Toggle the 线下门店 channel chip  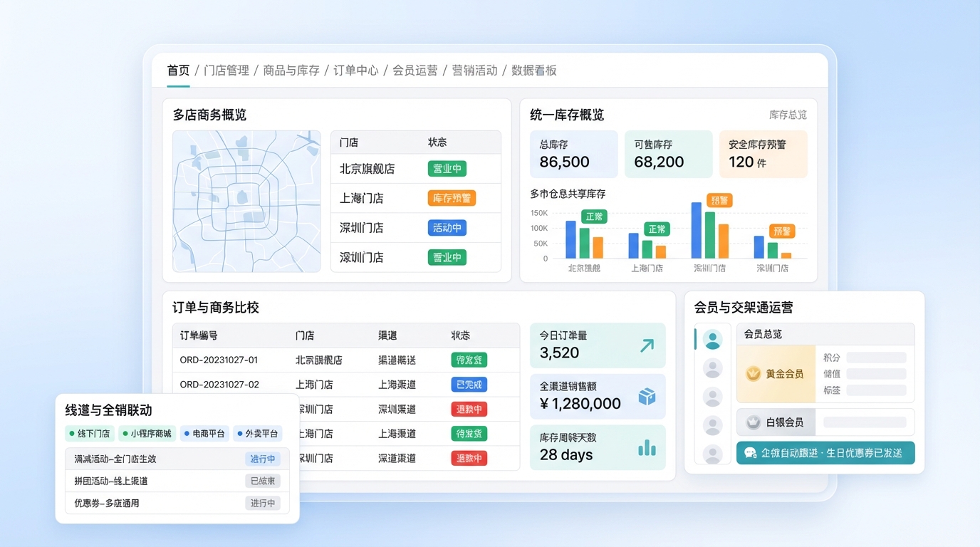pyautogui.click(x=89, y=433)
